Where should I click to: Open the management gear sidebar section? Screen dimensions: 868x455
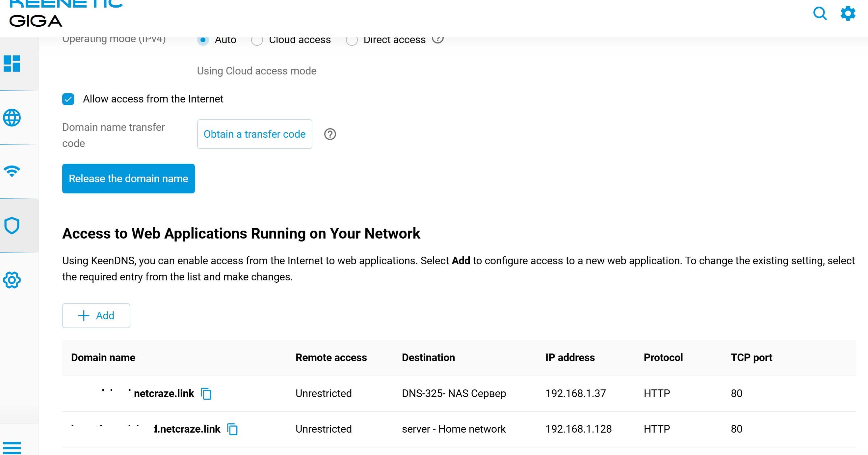pos(12,280)
